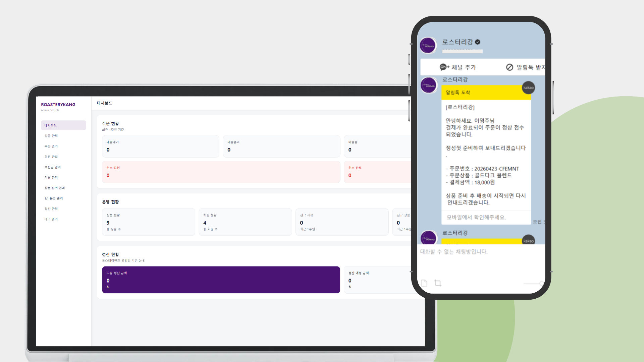Tap the disabled chat input field

[x=481, y=252]
